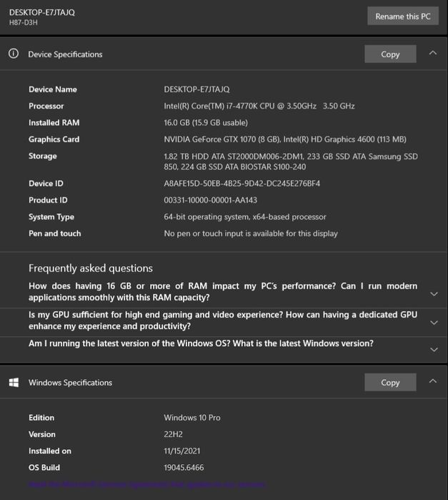448x500 pixels.
Task: Copy the Device Specifications
Action: [390, 54]
